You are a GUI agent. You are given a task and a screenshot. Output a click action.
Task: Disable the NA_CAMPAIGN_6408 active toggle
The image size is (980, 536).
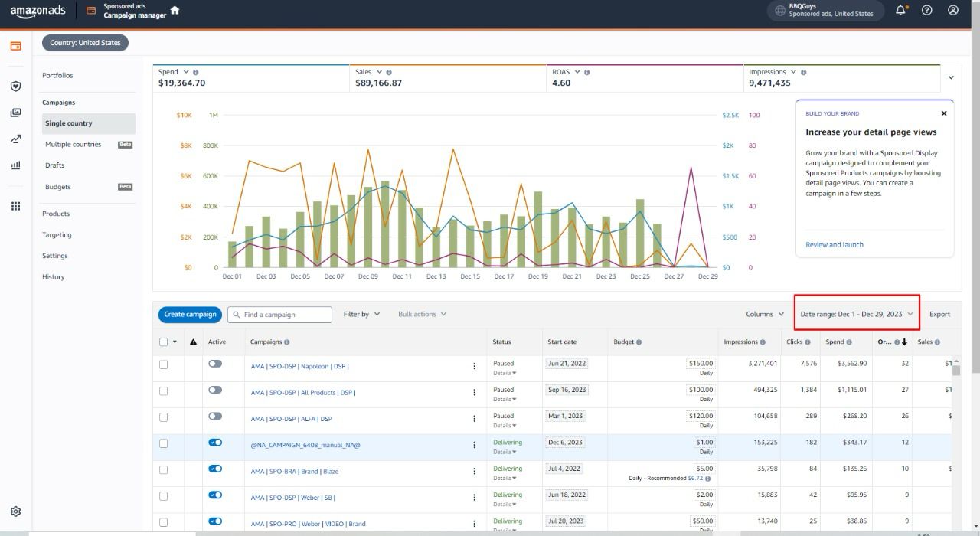coord(215,443)
